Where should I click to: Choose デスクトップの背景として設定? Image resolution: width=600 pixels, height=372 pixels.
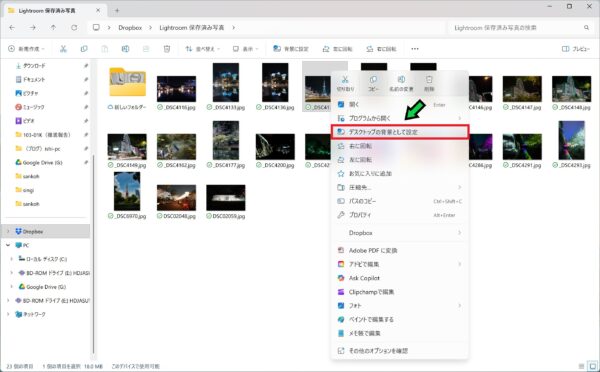point(400,132)
